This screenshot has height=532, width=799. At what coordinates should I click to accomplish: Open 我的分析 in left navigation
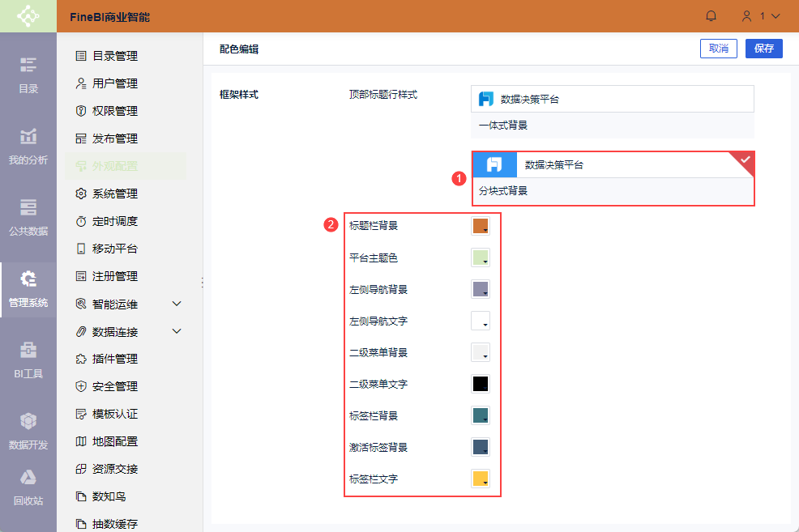[x=28, y=147]
